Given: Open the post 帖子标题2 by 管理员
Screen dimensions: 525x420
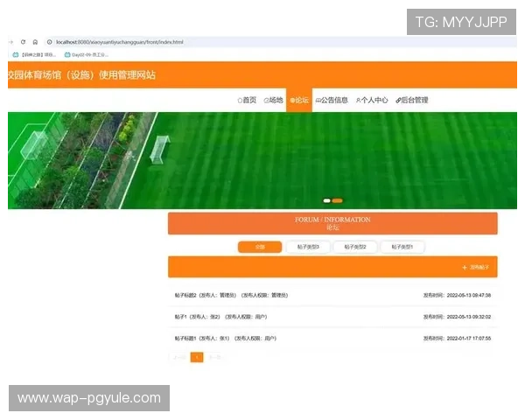Looking at the screenshot, I should [231, 295].
